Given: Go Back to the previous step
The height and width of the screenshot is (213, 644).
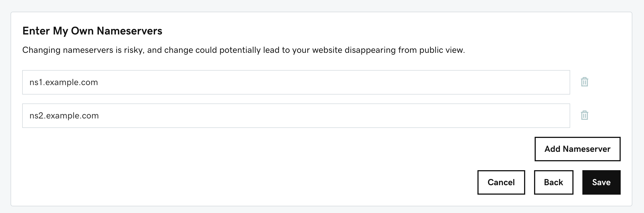Looking at the screenshot, I should (x=553, y=182).
